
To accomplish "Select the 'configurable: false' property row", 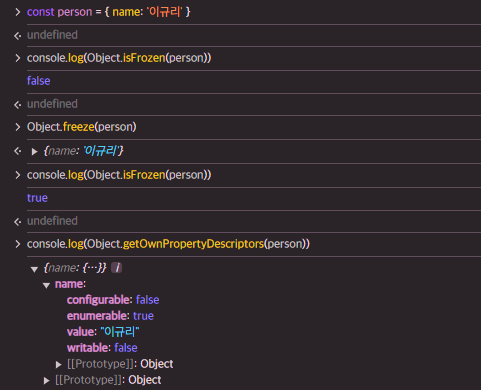I will pyautogui.click(x=113, y=300).
